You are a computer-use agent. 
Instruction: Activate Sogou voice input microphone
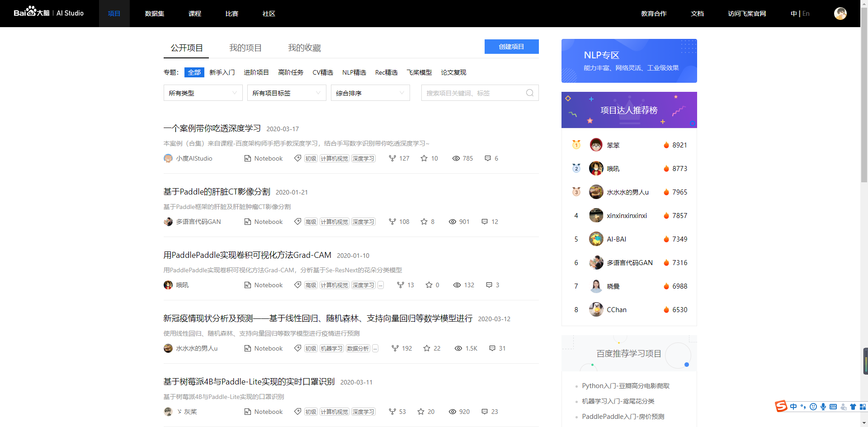coord(823,407)
